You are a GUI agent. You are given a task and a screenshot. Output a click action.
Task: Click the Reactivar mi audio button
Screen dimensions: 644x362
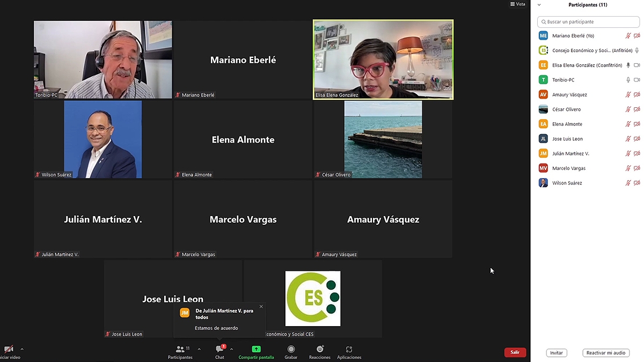coord(606,353)
